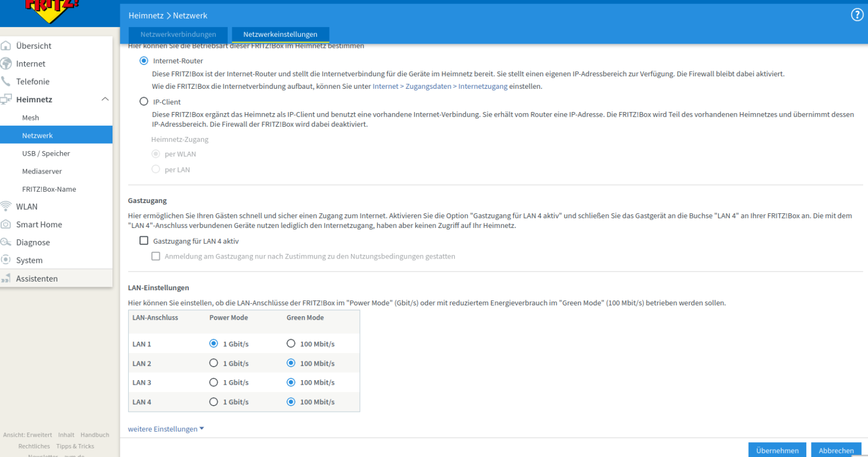Set LAN 2 to 1 Gbit/s
This screenshot has width=868, height=457.
click(x=214, y=363)
